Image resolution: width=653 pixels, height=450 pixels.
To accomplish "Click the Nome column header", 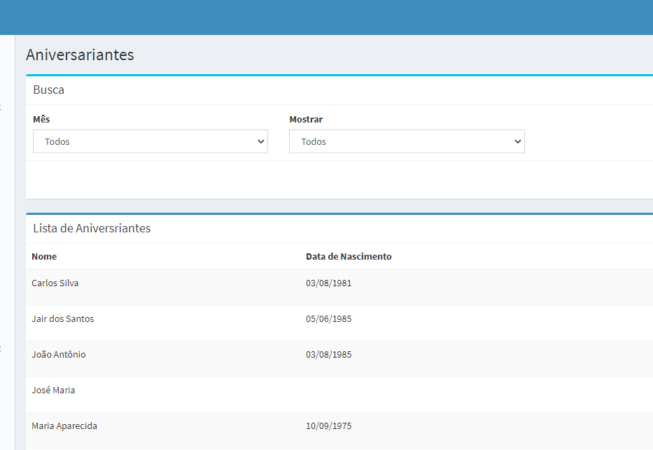I will point(44,257).
